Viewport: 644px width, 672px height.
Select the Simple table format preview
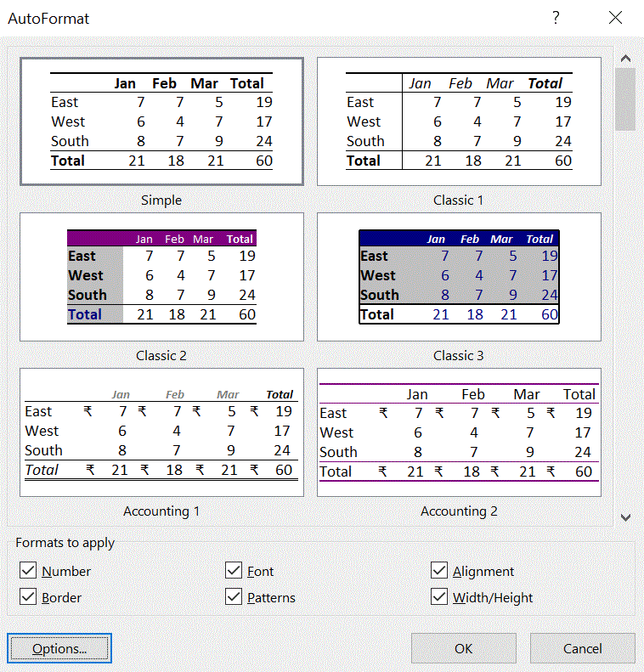pyautogui.click(x=161, y=121)
